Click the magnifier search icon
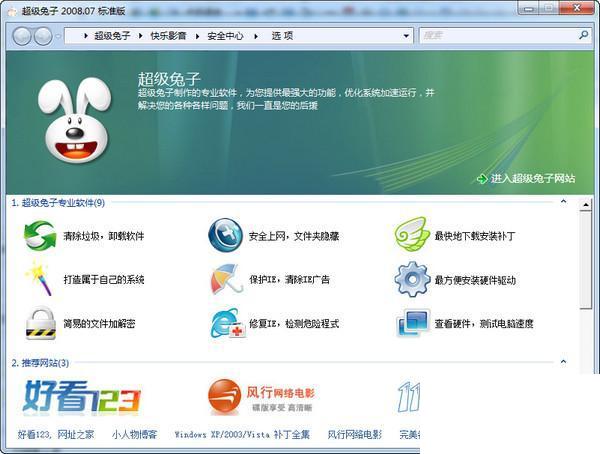 pyautogui.click(x=583, y=35)
